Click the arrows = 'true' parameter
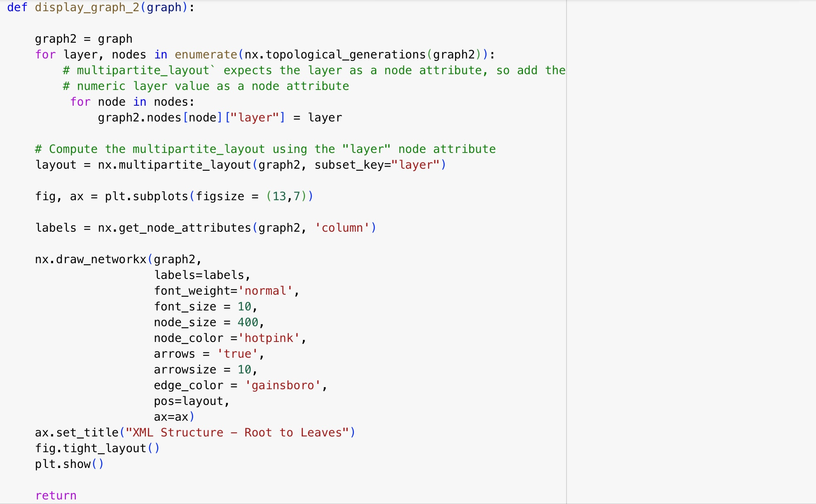Viewport: 816px width, 504px height. (207, 354)
